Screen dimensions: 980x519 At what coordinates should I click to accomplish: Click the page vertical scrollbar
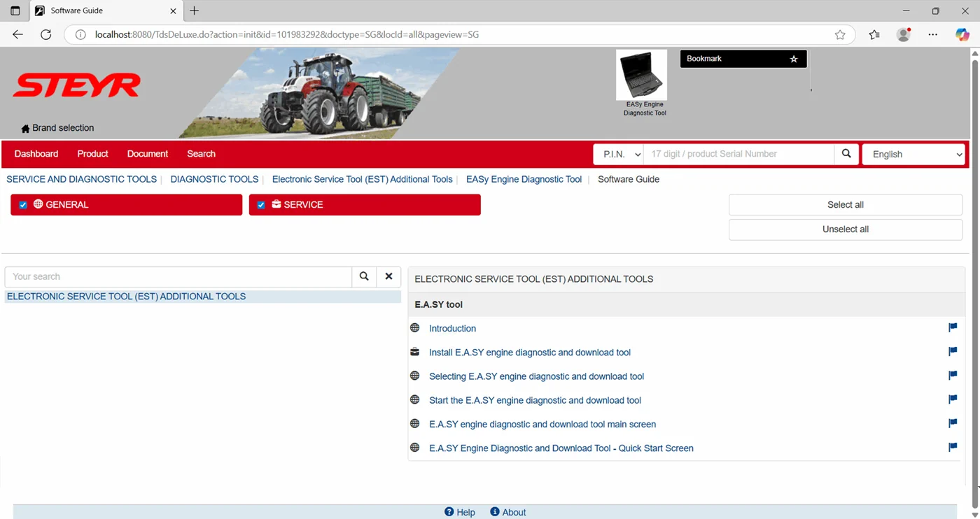[974, 283]
